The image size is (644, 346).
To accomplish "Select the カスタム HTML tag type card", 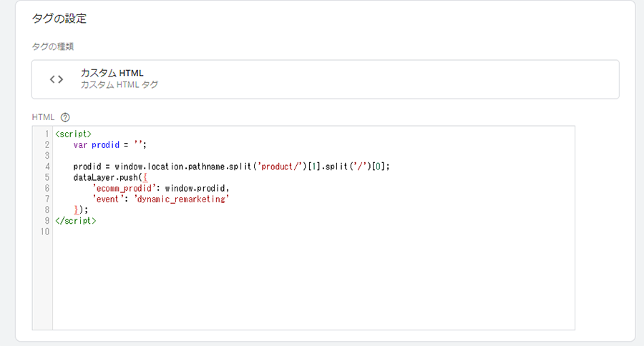I will tap(326, 79).
